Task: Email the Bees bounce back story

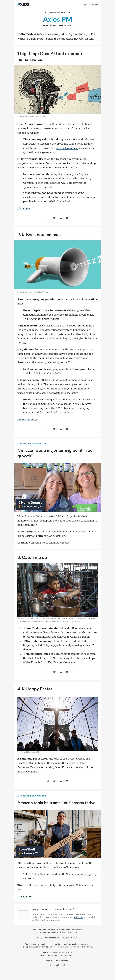Action: [67, 429]
